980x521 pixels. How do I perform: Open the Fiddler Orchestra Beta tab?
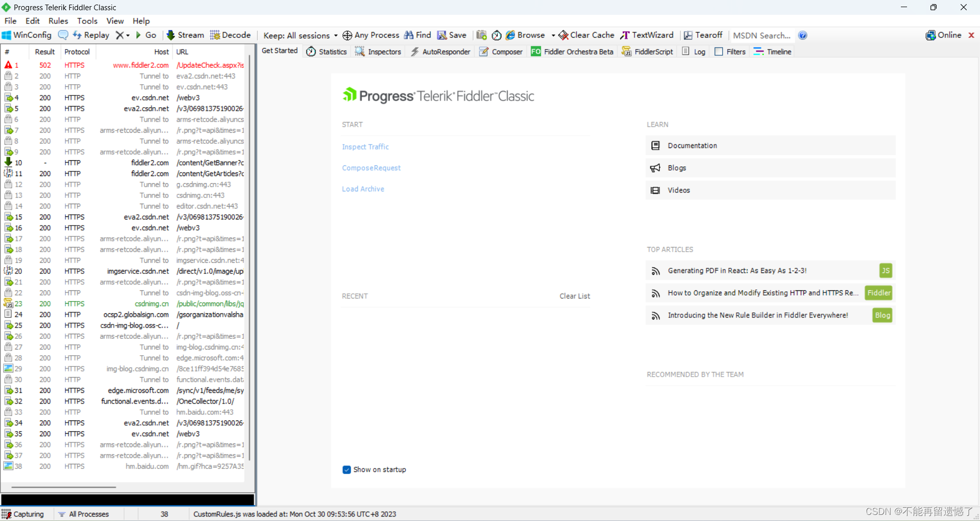(572, 52)
